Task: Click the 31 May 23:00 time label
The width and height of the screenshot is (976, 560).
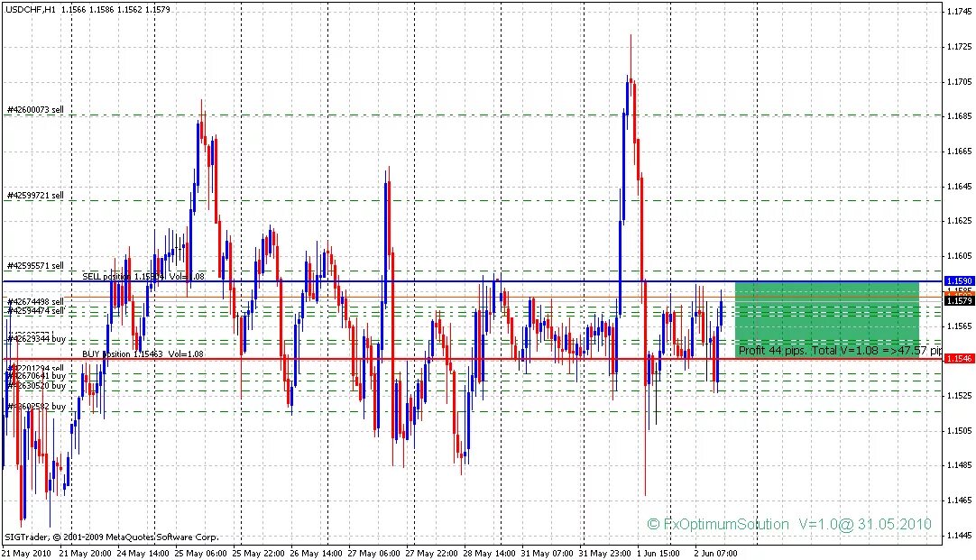Action: (x=605, y=553)
